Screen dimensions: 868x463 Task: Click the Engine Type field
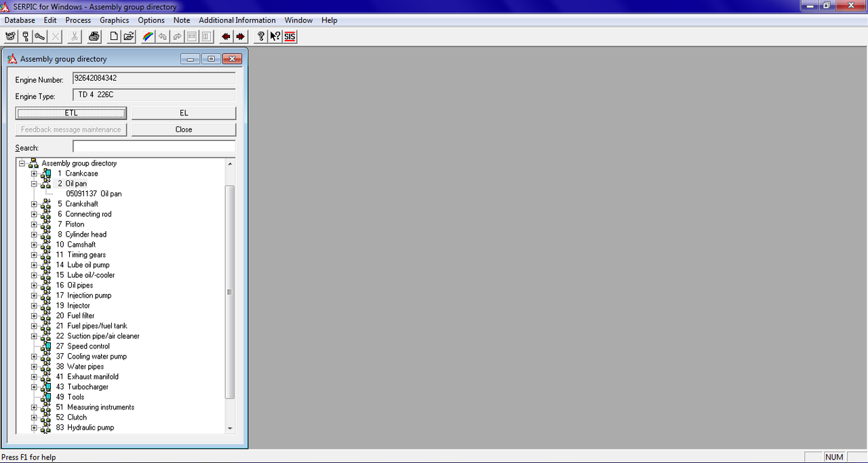154,95
